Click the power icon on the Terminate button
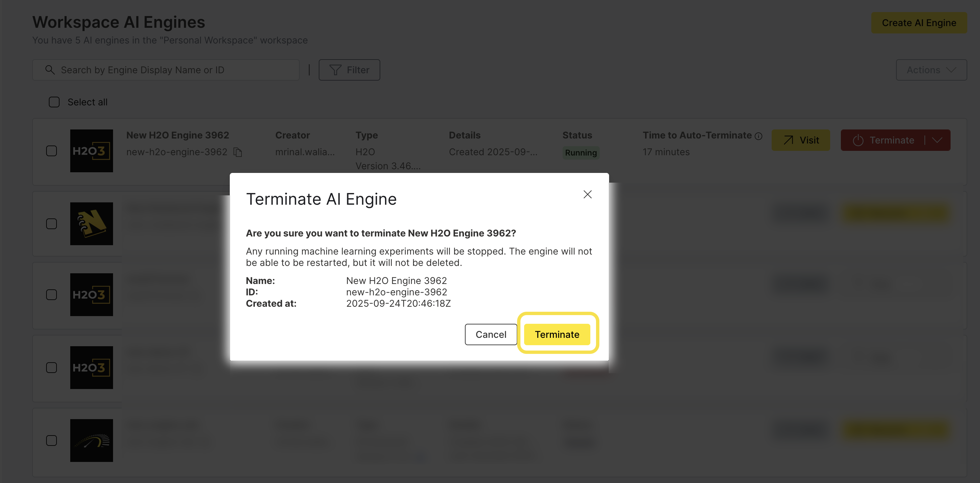 [x=859, y=140]
